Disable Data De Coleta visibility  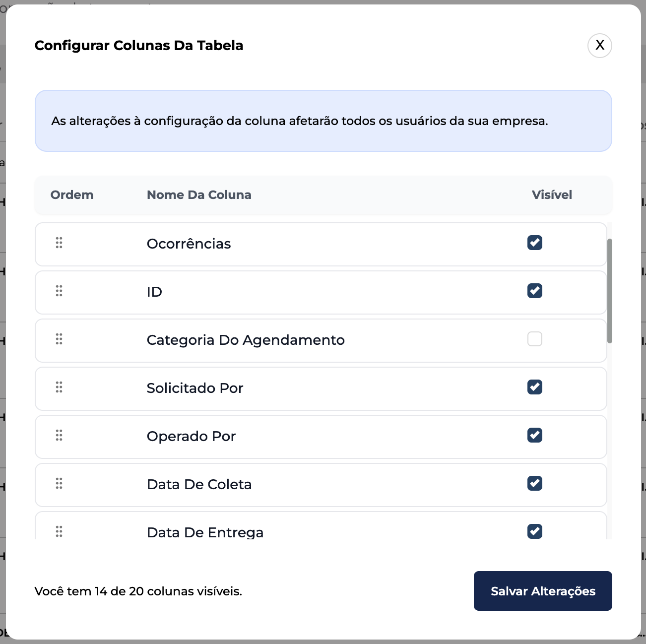pyautogui.click(x=534, y=483)
